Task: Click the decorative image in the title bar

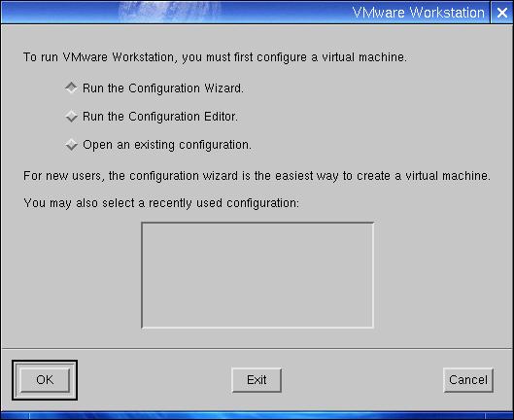Action: point(169,12)
